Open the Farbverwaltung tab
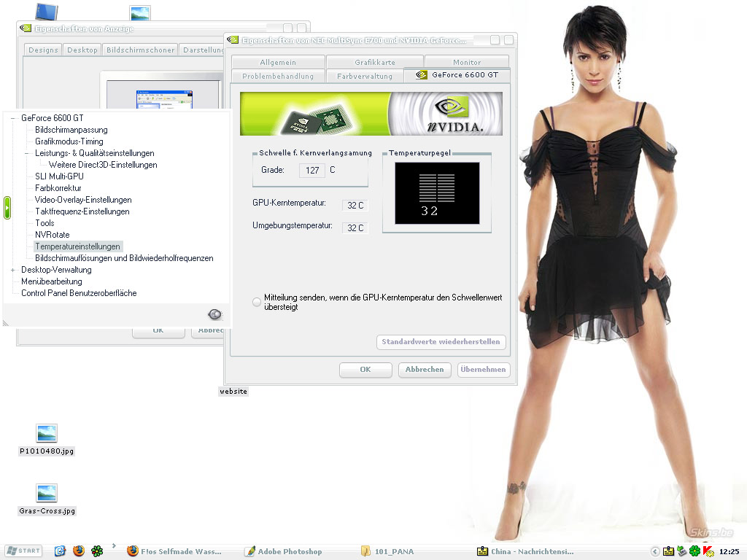Viewport: 747px width, 560px height. pos(365,76)
